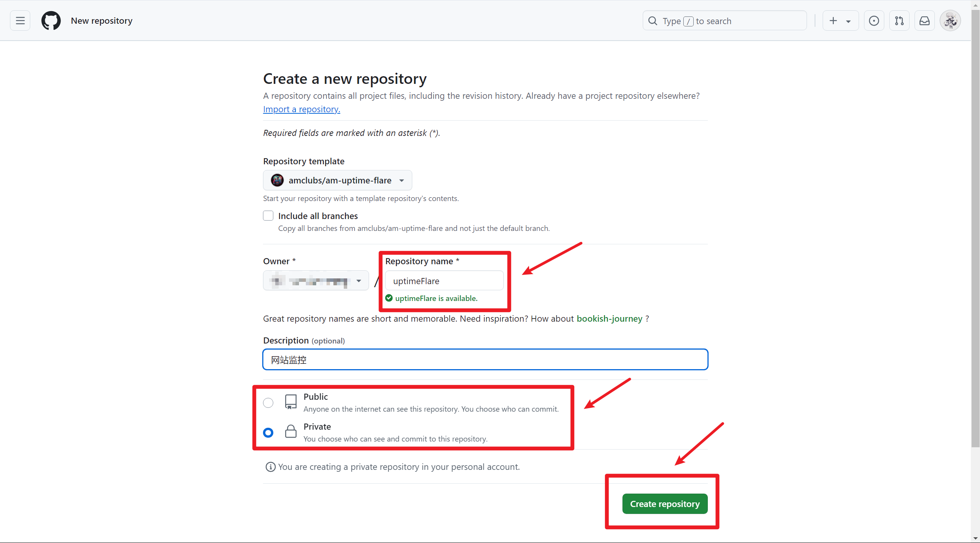Open the Owner dropdown
The width and height of the screenshot is (980, 543).
pos(316,281)
